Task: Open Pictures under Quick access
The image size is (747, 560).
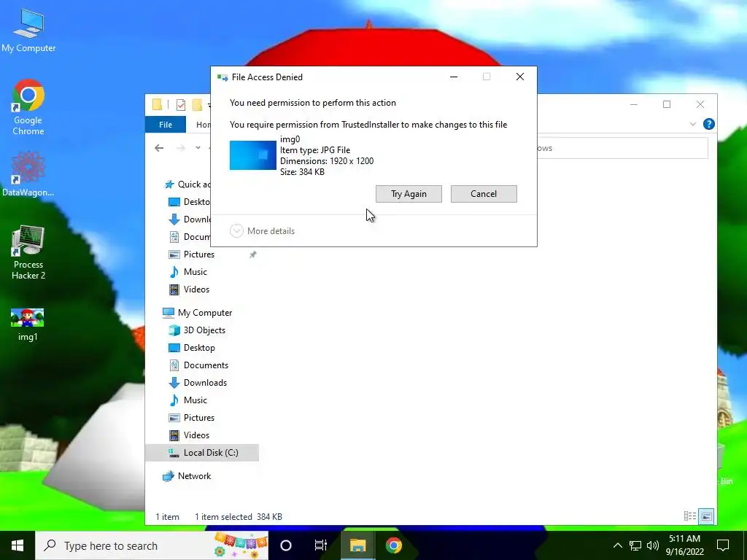Action: [192, 254]
